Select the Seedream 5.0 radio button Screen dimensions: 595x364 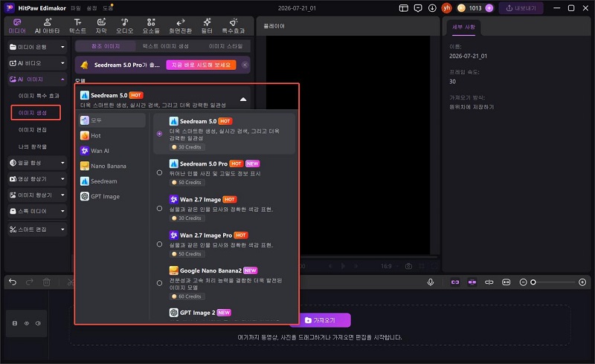(159, 134)
